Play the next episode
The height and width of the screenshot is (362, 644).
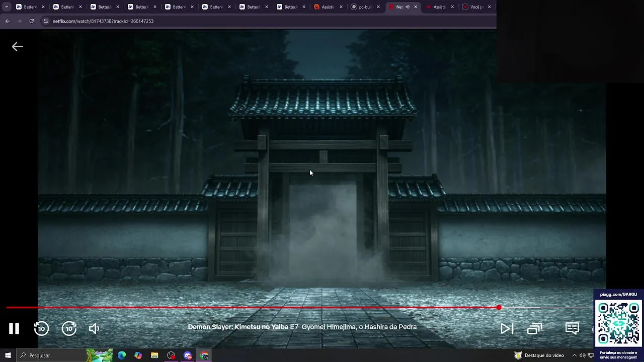click(507, 329)
